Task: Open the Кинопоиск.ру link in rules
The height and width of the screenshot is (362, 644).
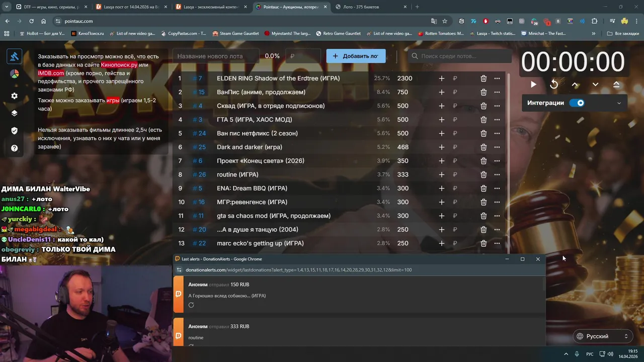Action: (x=119, y=65)
